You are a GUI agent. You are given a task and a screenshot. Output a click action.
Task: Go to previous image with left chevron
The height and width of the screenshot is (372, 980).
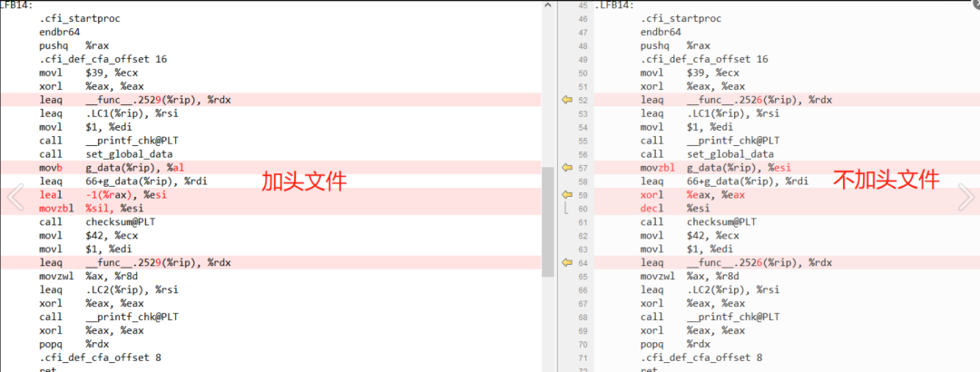pos(15,197)
